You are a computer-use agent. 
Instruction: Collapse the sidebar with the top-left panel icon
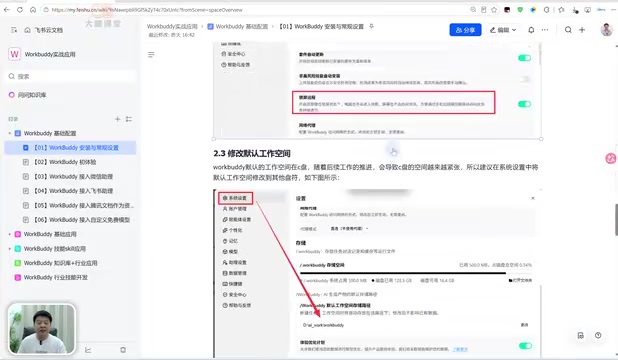click(x=14, y=30)
